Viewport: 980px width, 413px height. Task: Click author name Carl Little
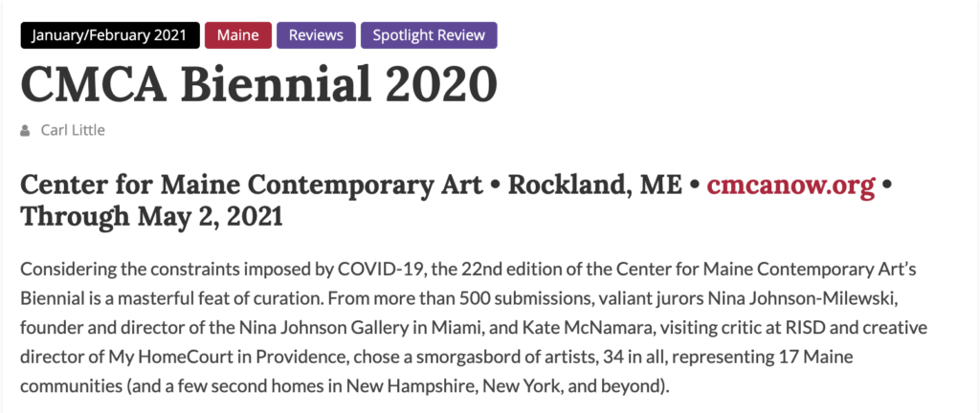pyautogui.click(x=73, y=130)
